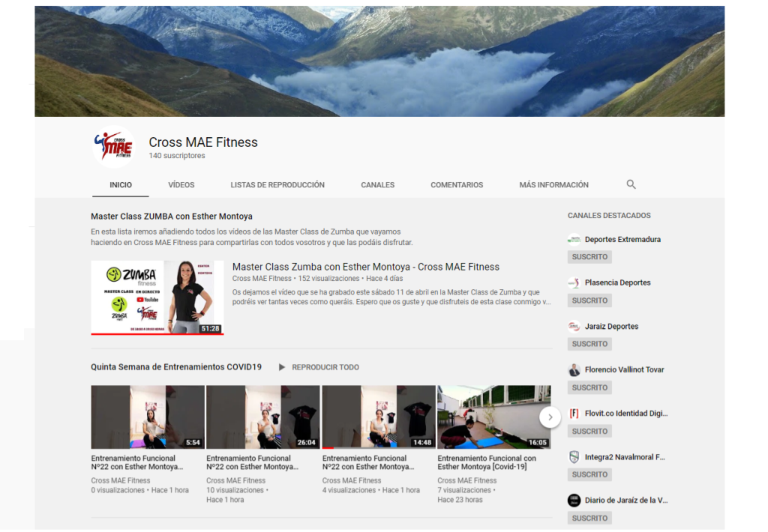
Task: Open the 5:54 Entrenamiento Funcional video thumbnail
Action: pyautogui.click(x=148, y=417)
